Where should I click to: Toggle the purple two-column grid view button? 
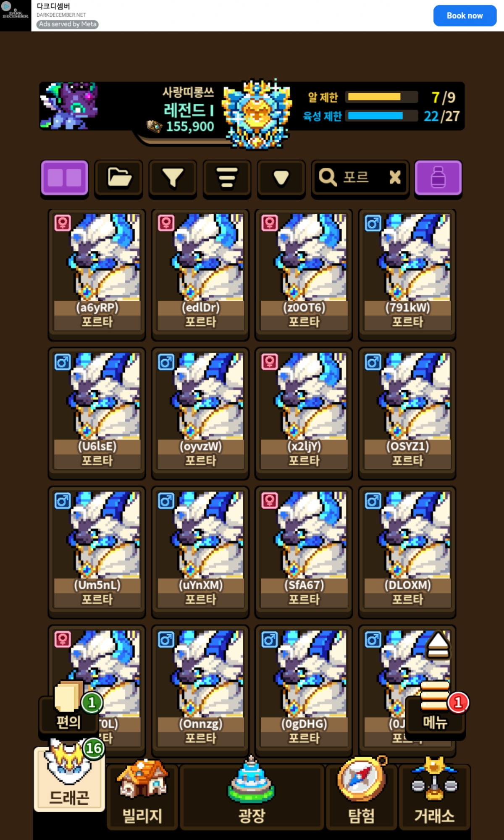coord(65,178)
